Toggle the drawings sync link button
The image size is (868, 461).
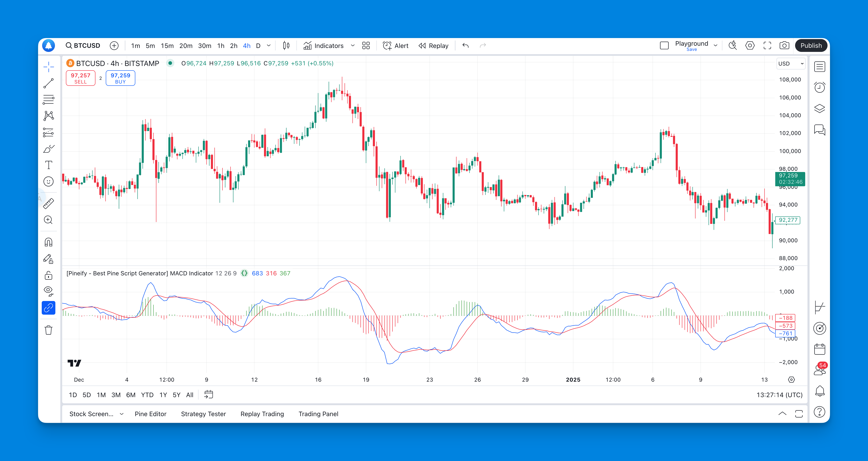pos(49,308)
